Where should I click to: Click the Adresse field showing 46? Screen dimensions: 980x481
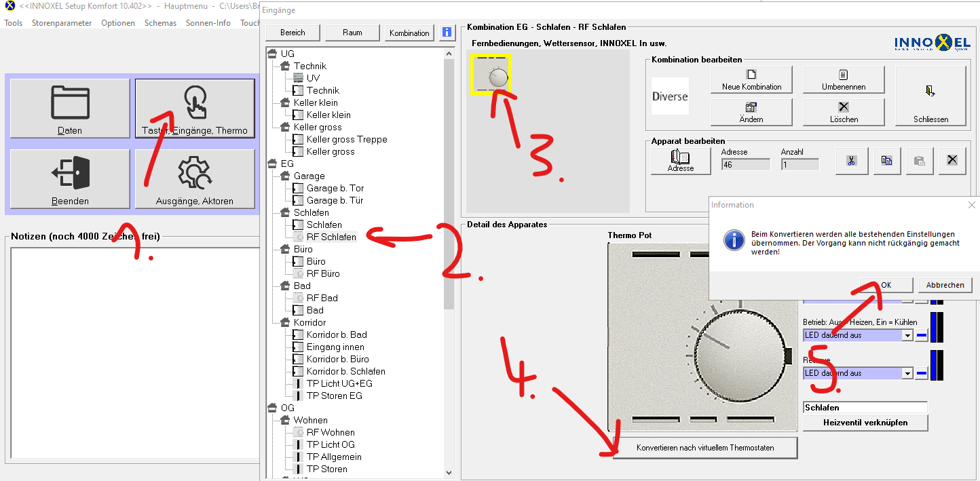745,164
